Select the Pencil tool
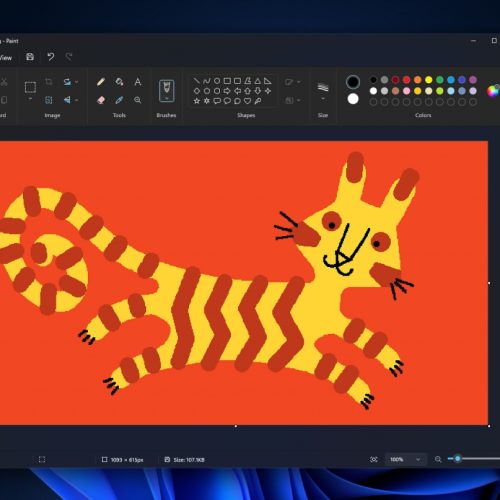 (101, 82)
